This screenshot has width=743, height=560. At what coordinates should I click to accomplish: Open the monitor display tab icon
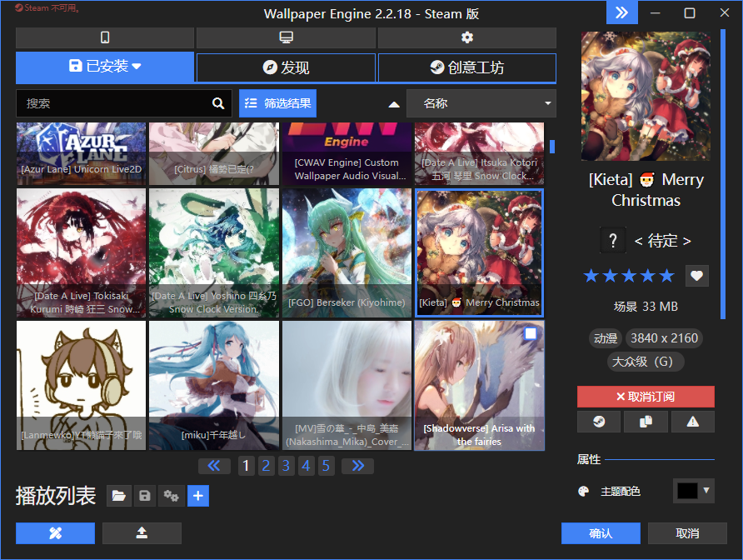[x=286, y=37]
